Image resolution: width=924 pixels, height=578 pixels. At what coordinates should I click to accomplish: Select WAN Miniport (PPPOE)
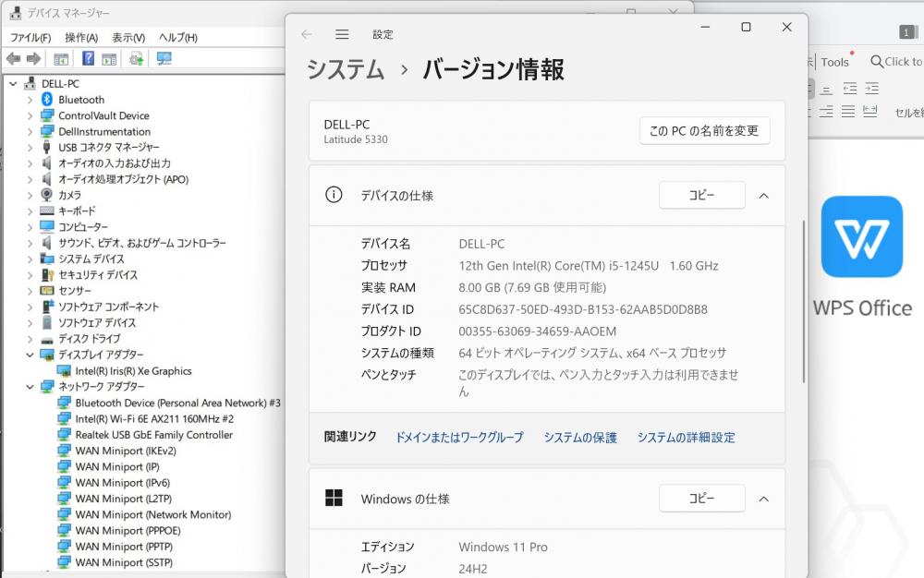128,530
